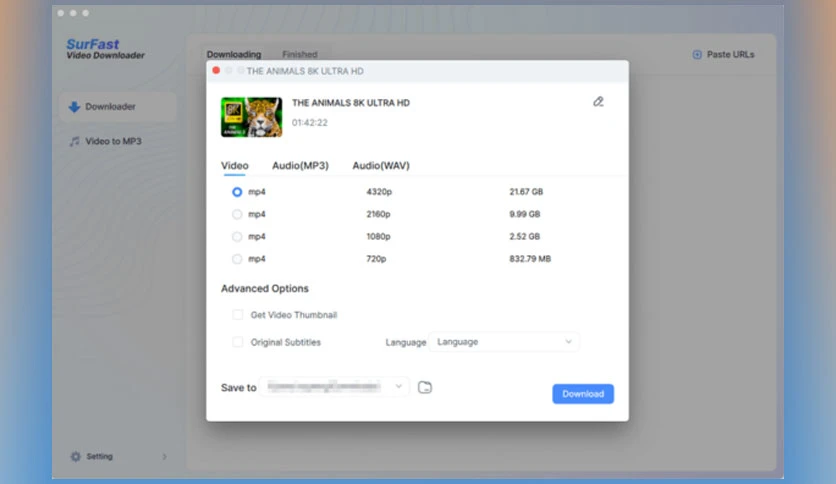Viewport: 836px width, 484px height.
Task: Click the duration 01:42:22
Action: pos(309,123)
